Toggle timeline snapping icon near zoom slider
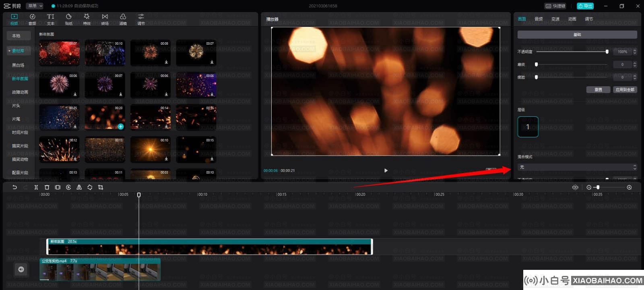644x290 pixels. tap(575, 187)
